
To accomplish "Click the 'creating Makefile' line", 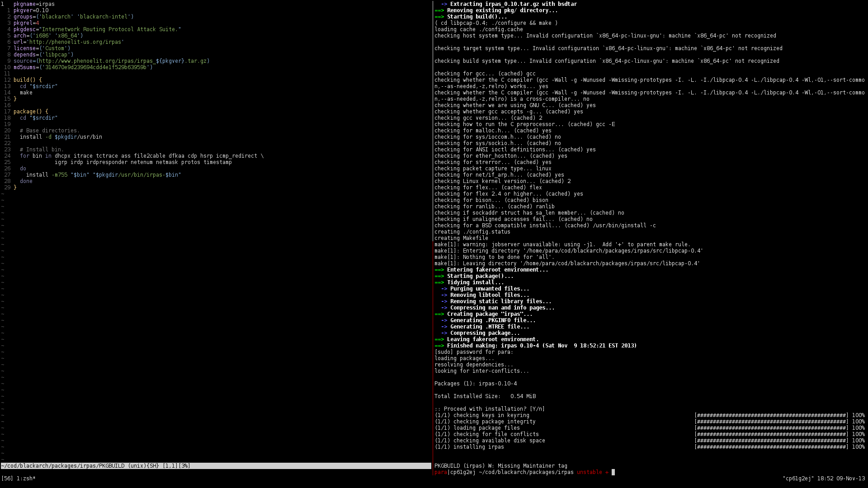I will pos(462,238).
